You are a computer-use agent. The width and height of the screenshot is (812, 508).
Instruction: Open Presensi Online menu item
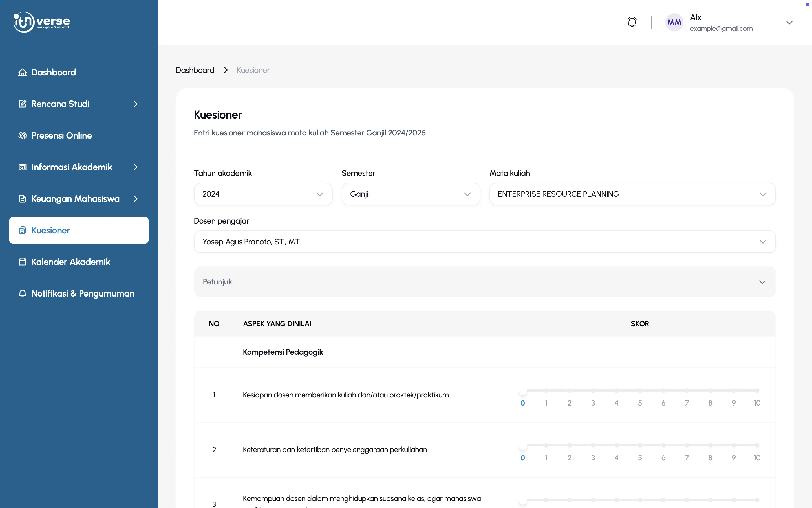pos(79,135)
